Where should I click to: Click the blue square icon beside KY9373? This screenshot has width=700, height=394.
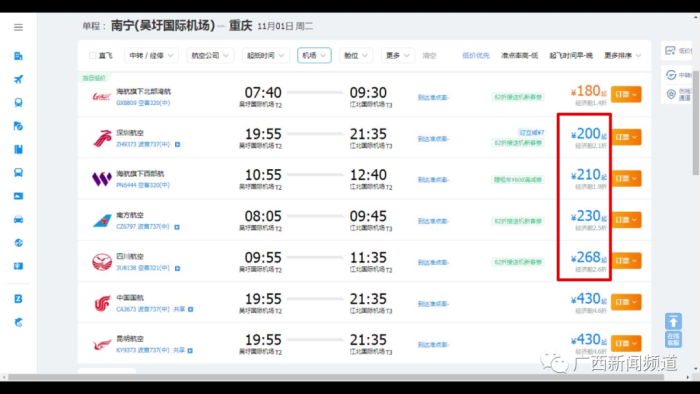click(190, 351)
